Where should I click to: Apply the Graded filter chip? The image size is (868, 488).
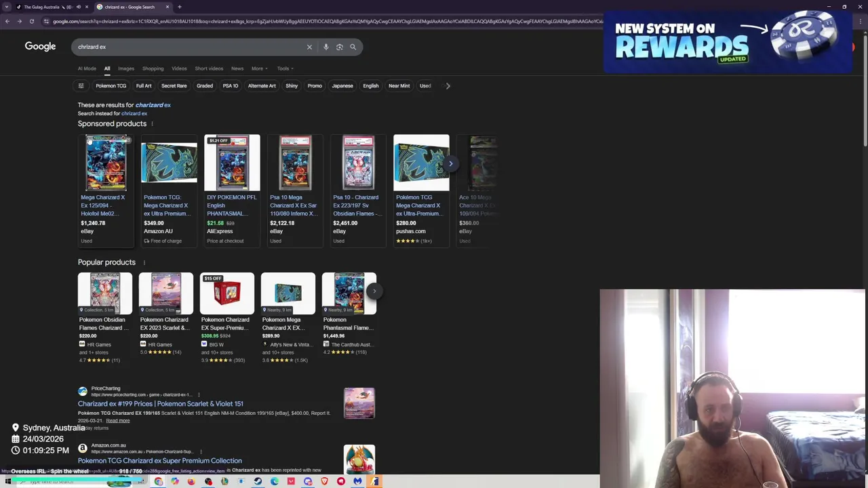click(205, 86)
